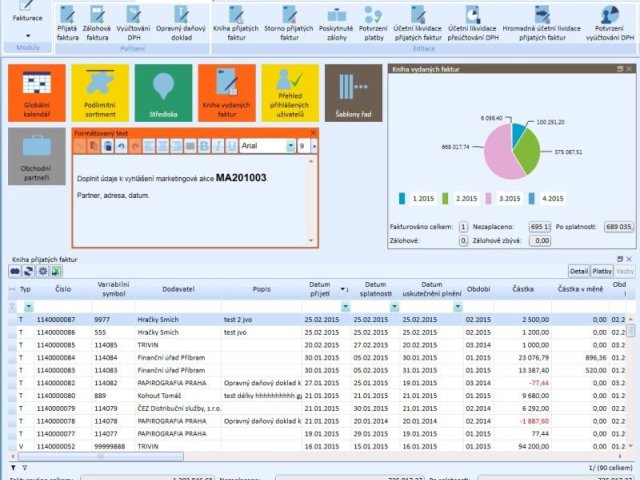Open the Obchodní partneři tile
This screenshot has width=640, height=480.
click(x=36, y=158)
